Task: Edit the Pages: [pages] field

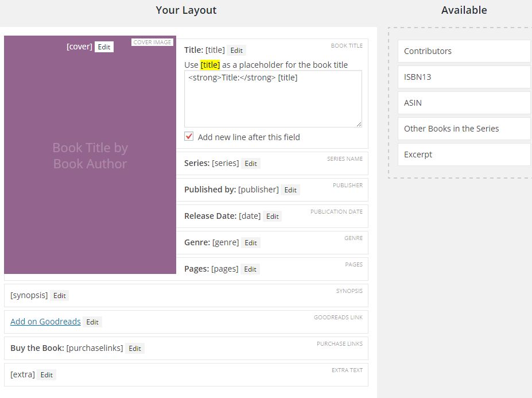Action: click(250, 269)
